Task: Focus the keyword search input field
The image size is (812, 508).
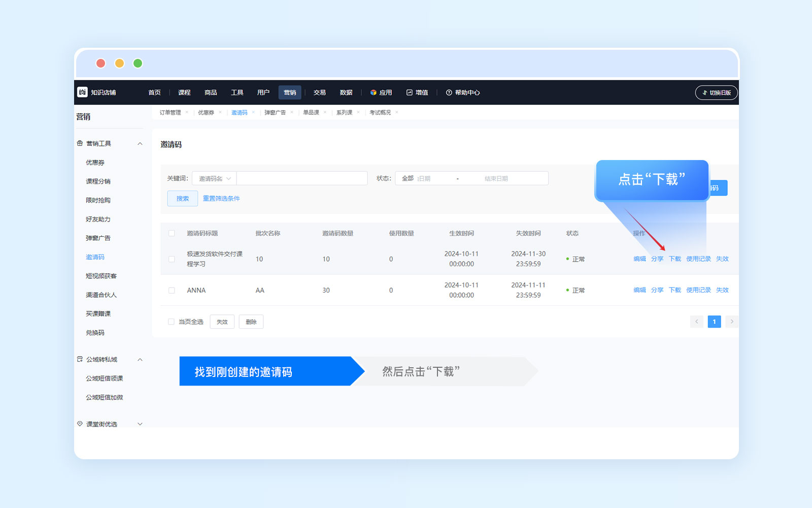Action: (302, 178)
